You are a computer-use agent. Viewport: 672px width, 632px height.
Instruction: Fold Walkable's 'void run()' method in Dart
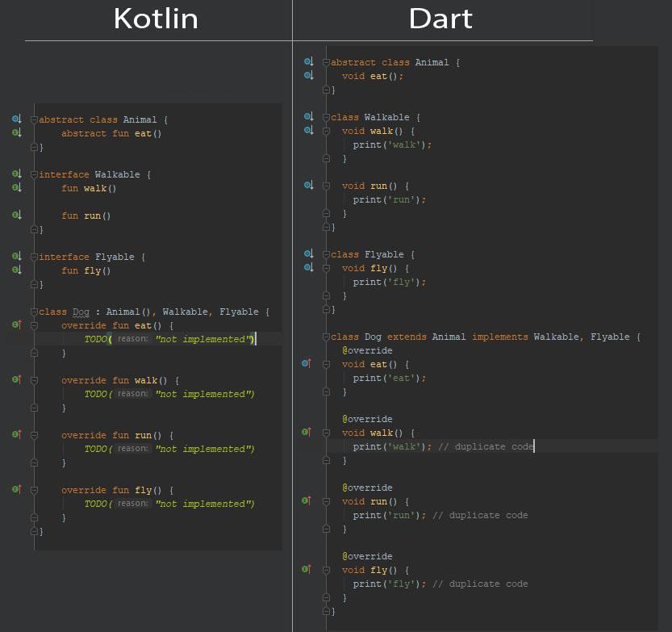pos(326,186)
